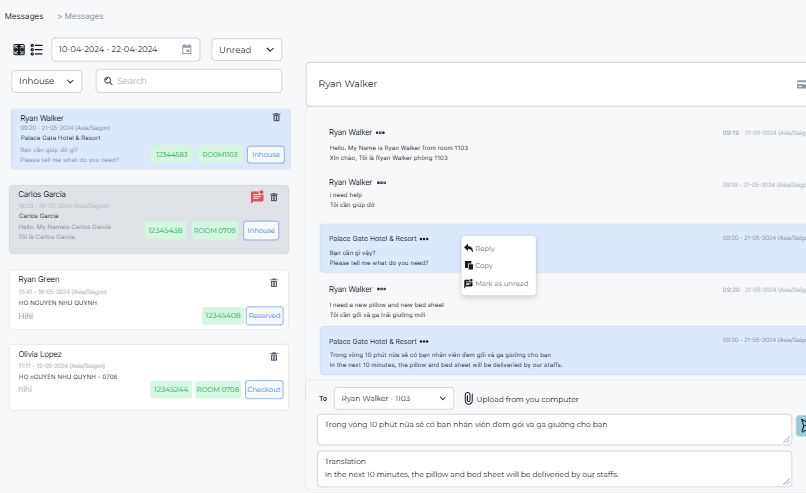806x493 pixels.
Task: Open Ryan Walker conversation in list
Action: [151, 139]
